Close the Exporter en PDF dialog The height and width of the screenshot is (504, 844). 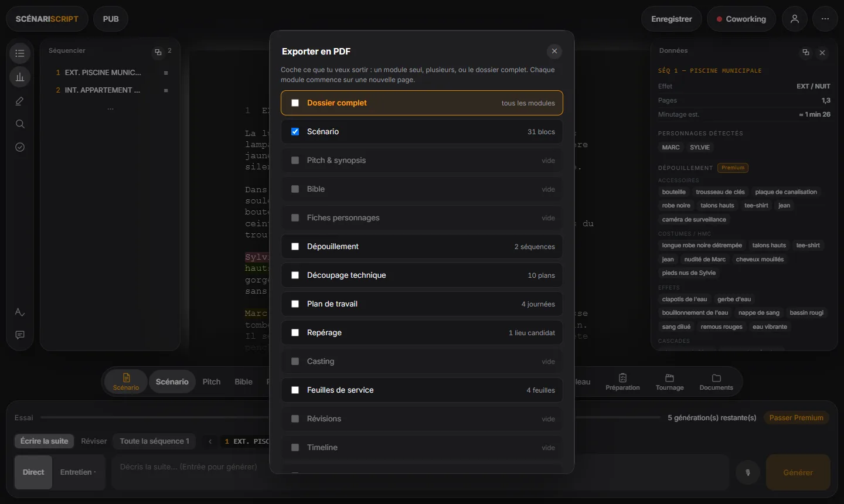pyautogui.click(x=554, y=52)
